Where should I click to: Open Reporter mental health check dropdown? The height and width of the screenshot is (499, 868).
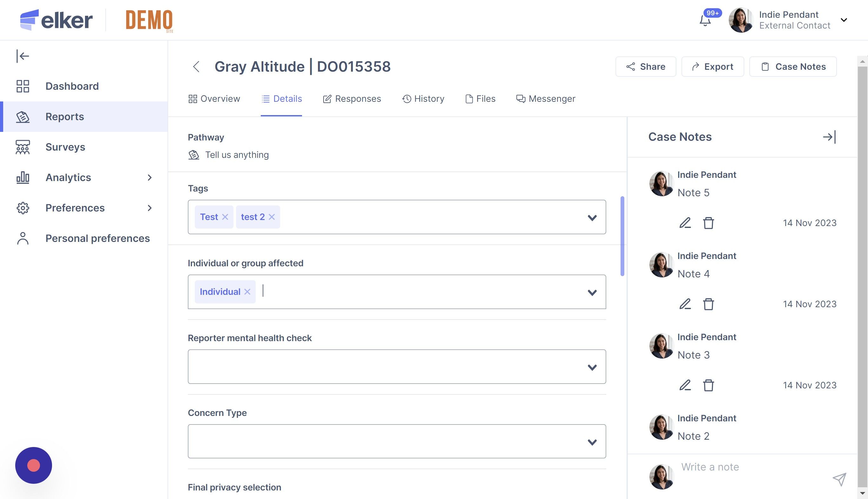592,367
